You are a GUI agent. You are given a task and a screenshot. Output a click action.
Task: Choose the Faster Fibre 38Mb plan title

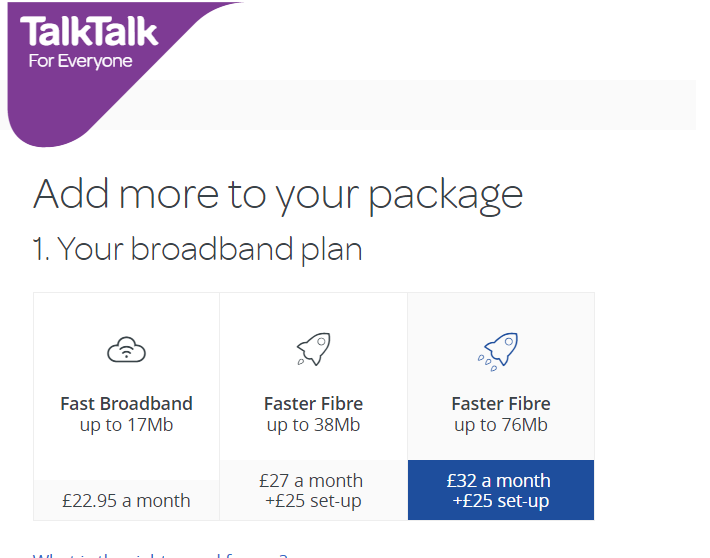[313, 404]
